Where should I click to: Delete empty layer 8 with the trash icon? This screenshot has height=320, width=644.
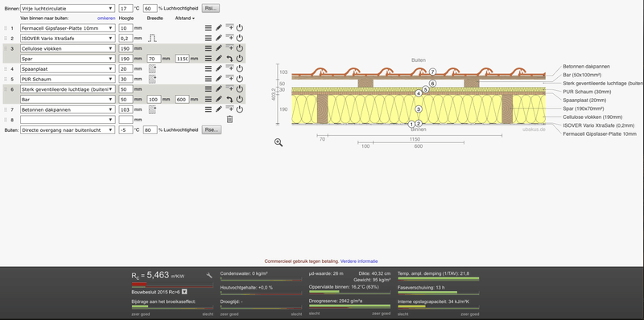230,119
